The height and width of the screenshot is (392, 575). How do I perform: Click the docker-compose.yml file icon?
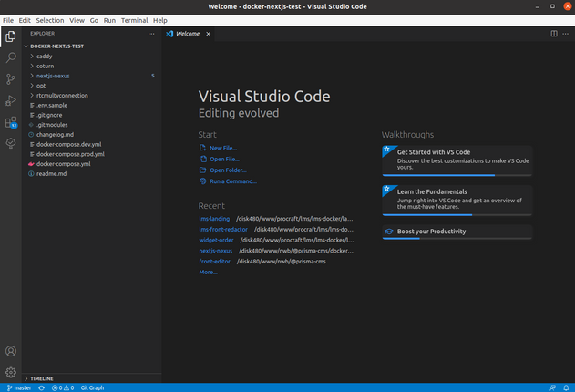tap(32, 164)
